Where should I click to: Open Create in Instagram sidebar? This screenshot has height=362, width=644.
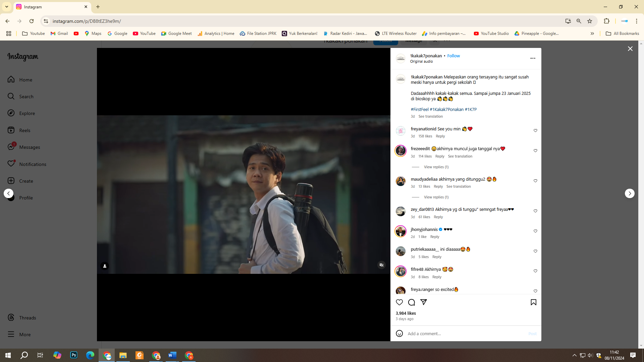20,181
